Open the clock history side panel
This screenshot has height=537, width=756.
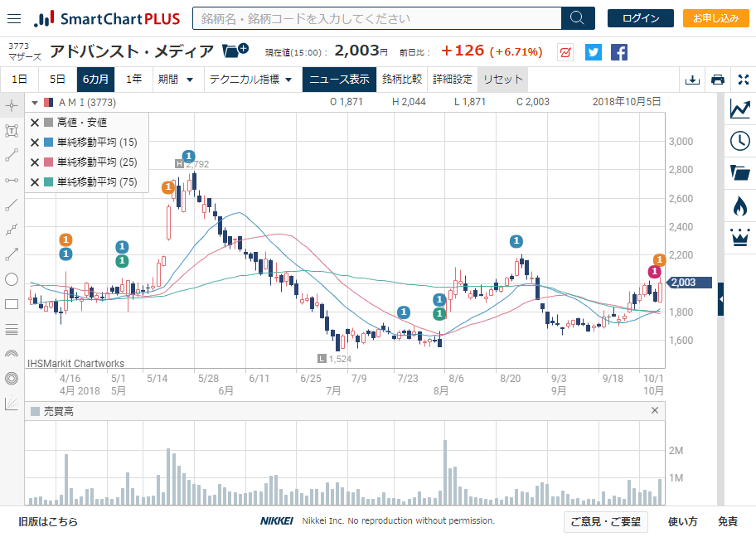(x=740, y=141)
